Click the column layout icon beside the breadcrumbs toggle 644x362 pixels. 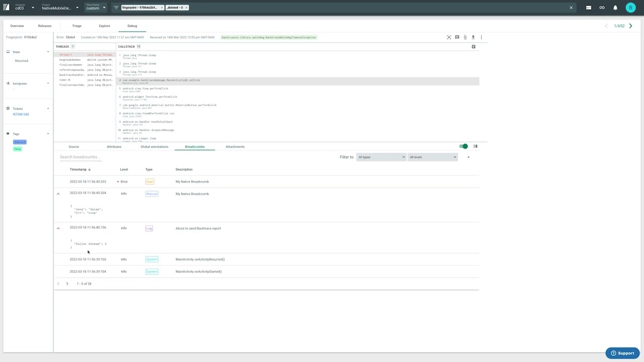pyautogui.click(x=475, y=146)
